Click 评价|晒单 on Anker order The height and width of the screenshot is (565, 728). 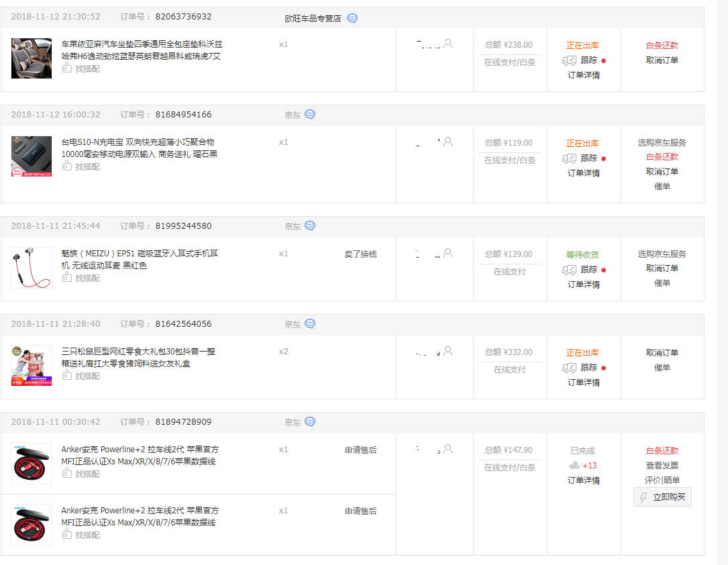click(662, 480)
